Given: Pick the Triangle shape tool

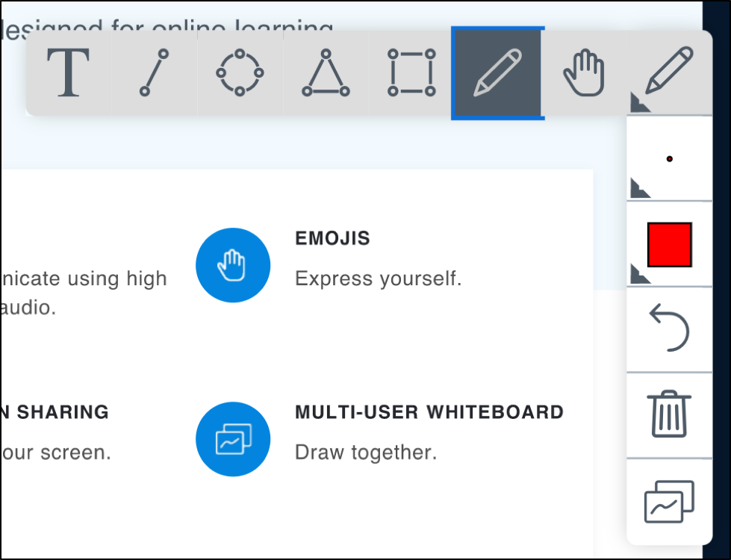Looking at the screenshot, I should point(326,72).
